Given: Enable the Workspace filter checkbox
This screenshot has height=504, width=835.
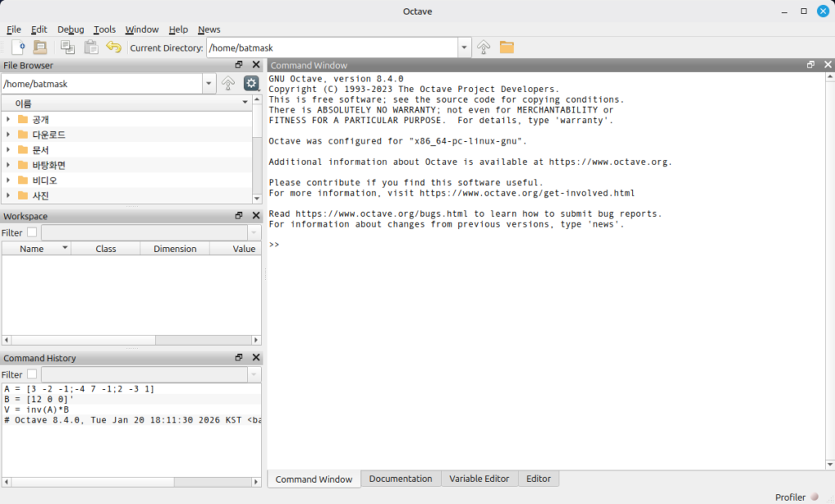Looking at the screenshot, I should pos(32,232).
